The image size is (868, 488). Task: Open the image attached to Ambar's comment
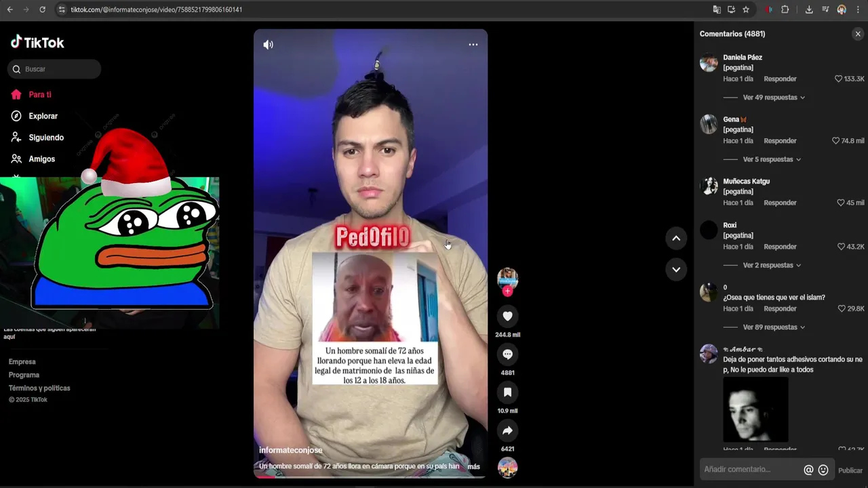755,409
